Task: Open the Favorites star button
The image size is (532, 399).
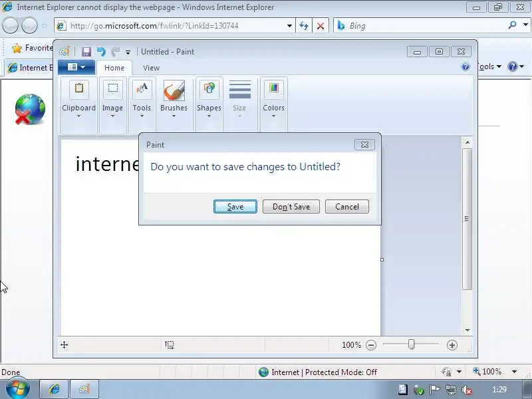Action: [32, 48]
